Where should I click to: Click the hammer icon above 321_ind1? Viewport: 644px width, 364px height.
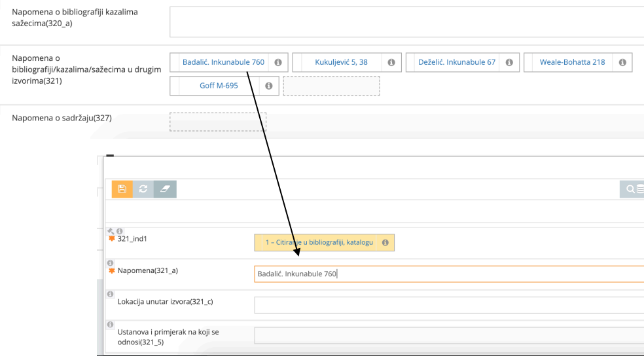(111, 231)
